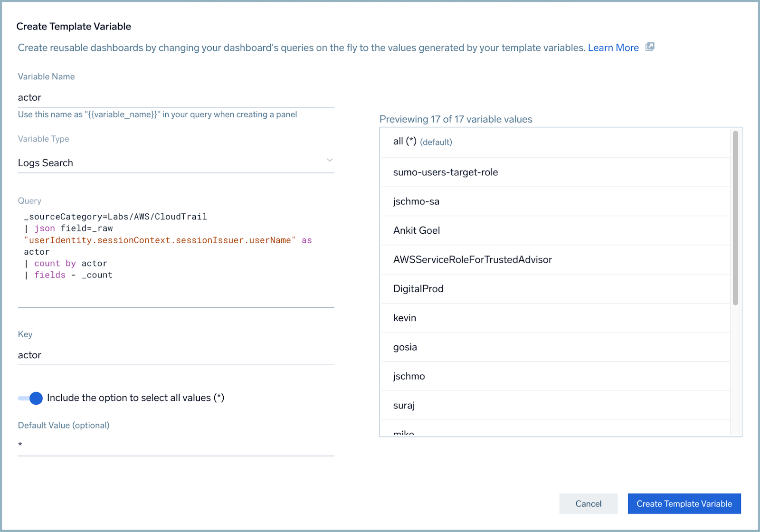Viewport: 760px width, 532px height.
Task: Click the Key input field
Action: pos(176,355)
